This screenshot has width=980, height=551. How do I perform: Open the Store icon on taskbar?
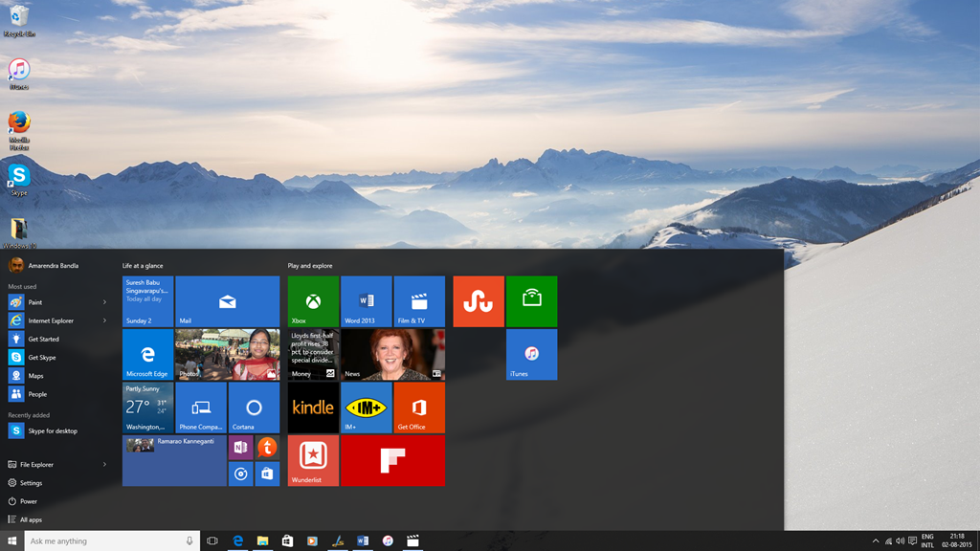coord(287,541)
